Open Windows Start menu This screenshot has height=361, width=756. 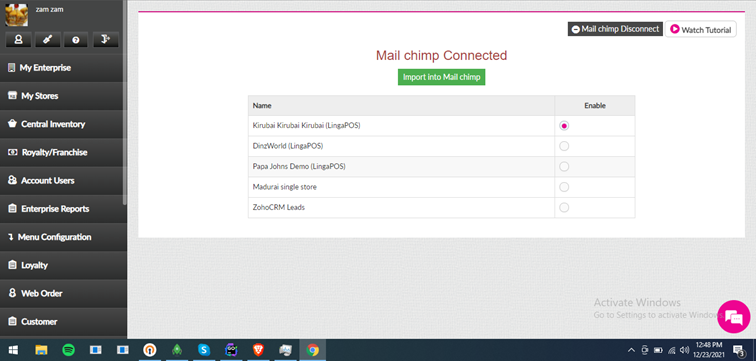13,350
